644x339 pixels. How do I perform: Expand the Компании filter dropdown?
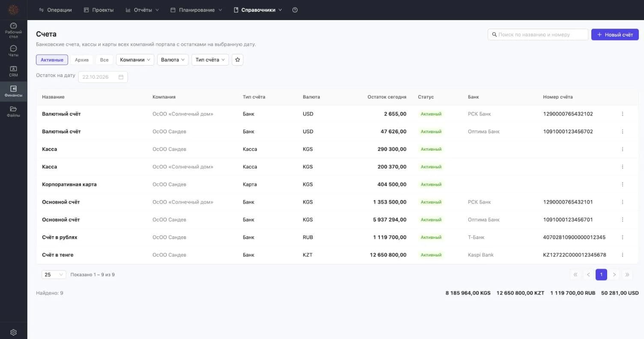(x=135, y=60)
